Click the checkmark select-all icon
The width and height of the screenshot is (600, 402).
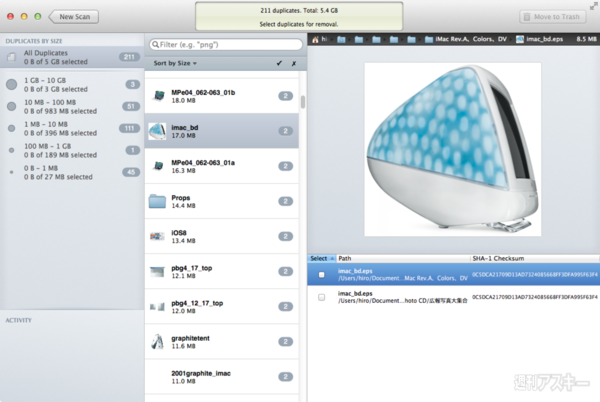point(279,63)
